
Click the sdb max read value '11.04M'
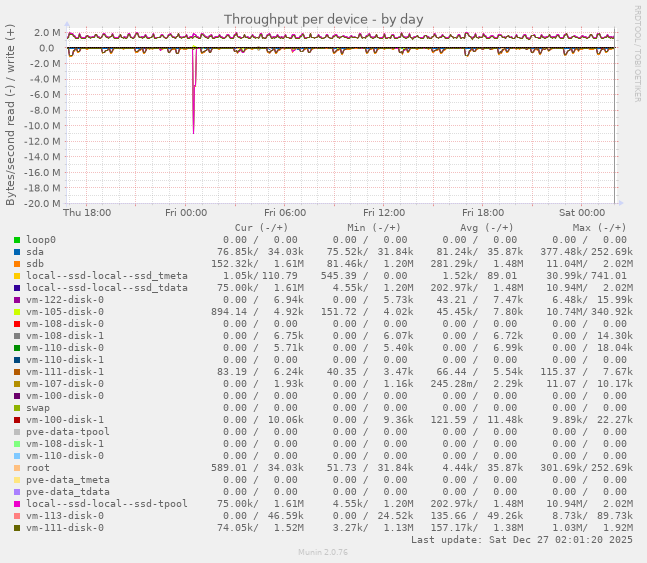564,264
